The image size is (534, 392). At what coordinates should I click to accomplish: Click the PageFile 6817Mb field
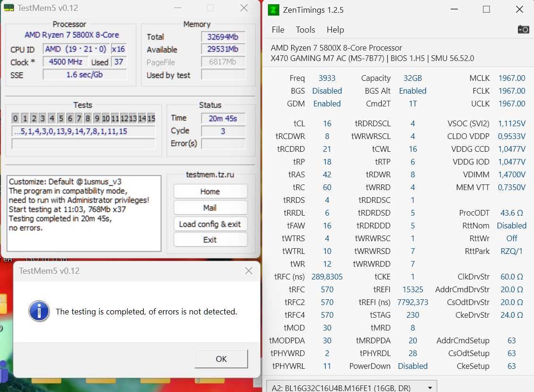point(223,62)
